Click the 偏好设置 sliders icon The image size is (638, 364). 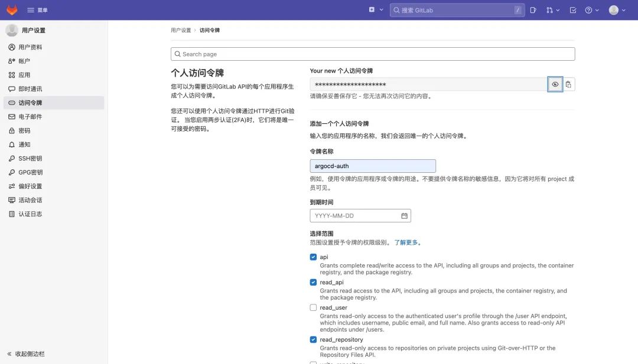coord(12,186)
